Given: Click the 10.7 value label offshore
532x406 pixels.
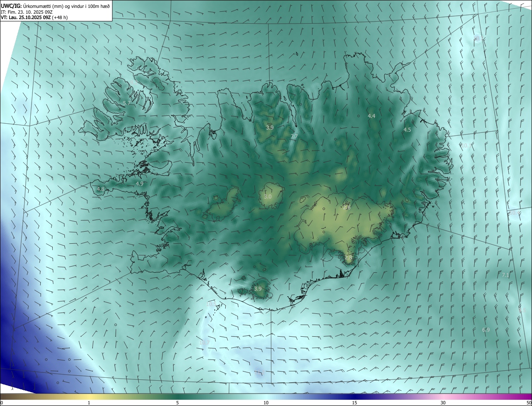Looking at the screenshot, I should coord(204,342).
